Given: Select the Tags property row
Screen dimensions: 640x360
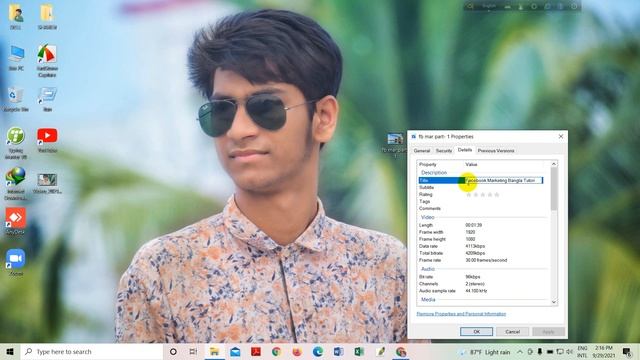Looking at the screenshot, I should [483, 201].
